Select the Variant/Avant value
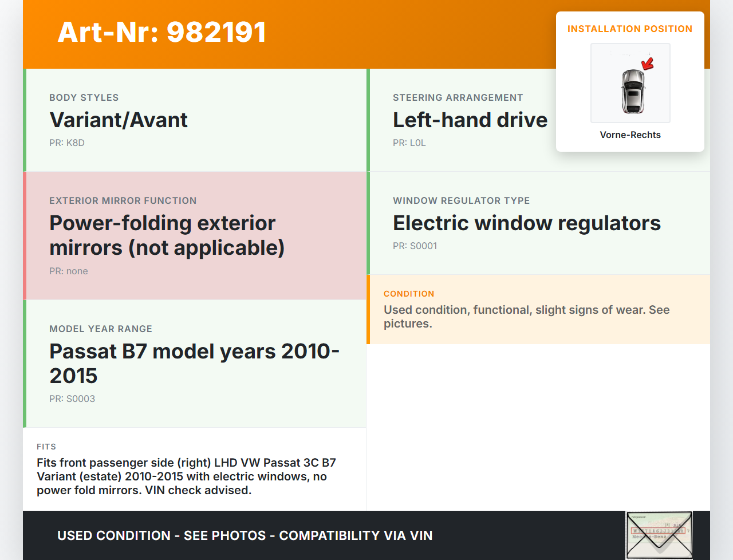733x560 pixels. pos(119,120)
